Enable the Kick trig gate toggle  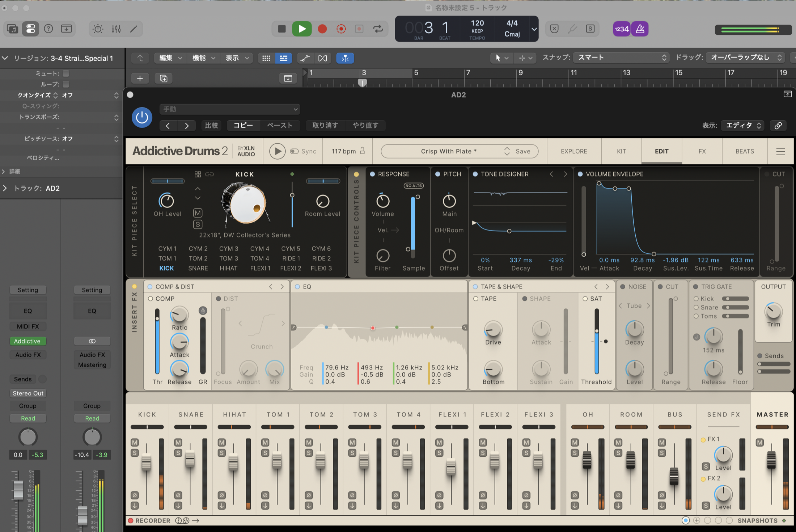click(x=696, y=299)
